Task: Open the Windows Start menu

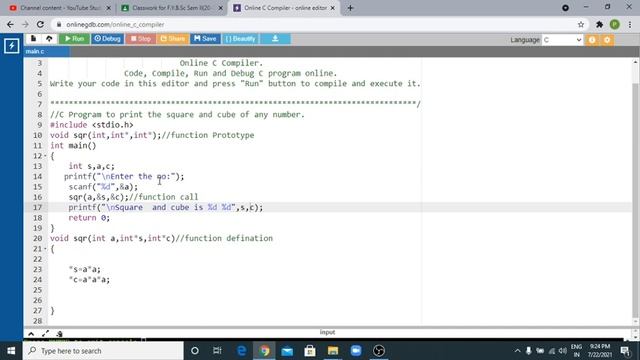Action: [11, 351]
